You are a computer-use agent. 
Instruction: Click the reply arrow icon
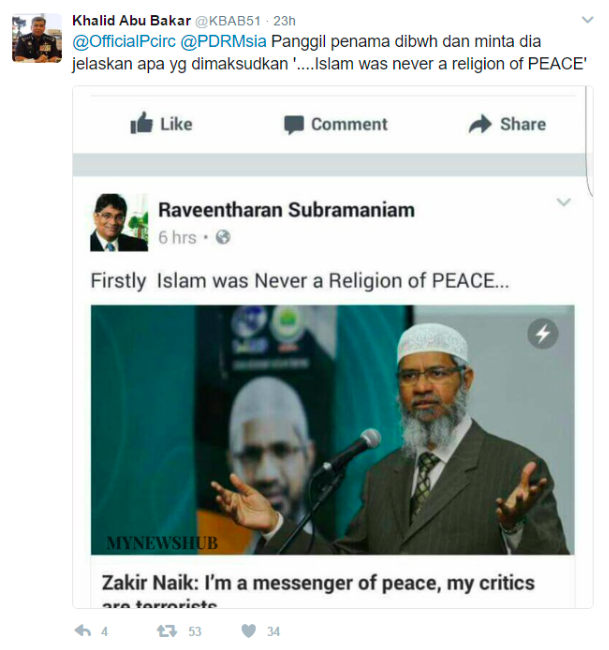click(x=83, y=631)
